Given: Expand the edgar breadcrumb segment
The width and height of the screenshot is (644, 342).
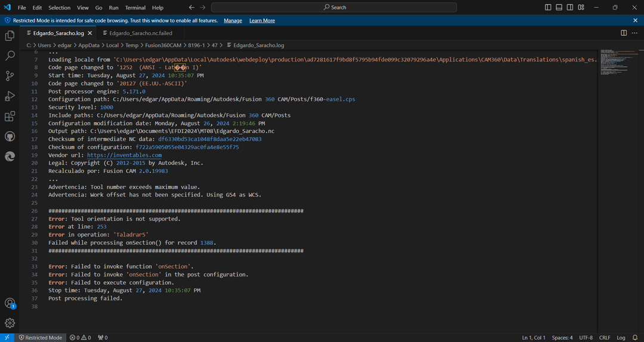Looking at the screenshot, I should pyautogui.click(x=65, y=45).
